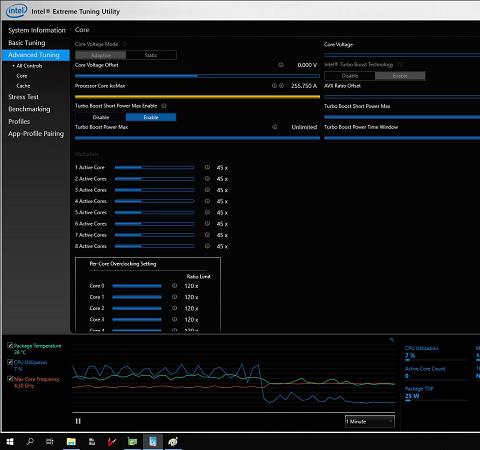Click the Turbo Boost Power Max slider

(x=197, y=138)
